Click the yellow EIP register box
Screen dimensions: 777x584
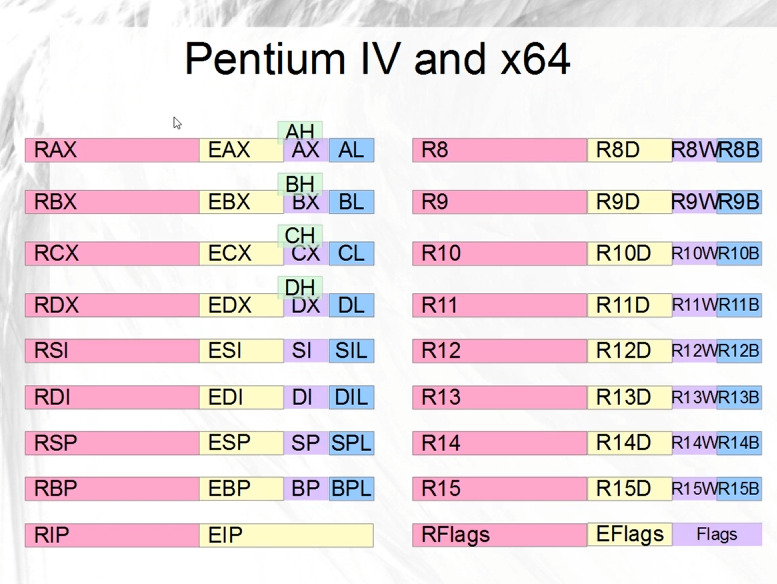pos(286,535)
